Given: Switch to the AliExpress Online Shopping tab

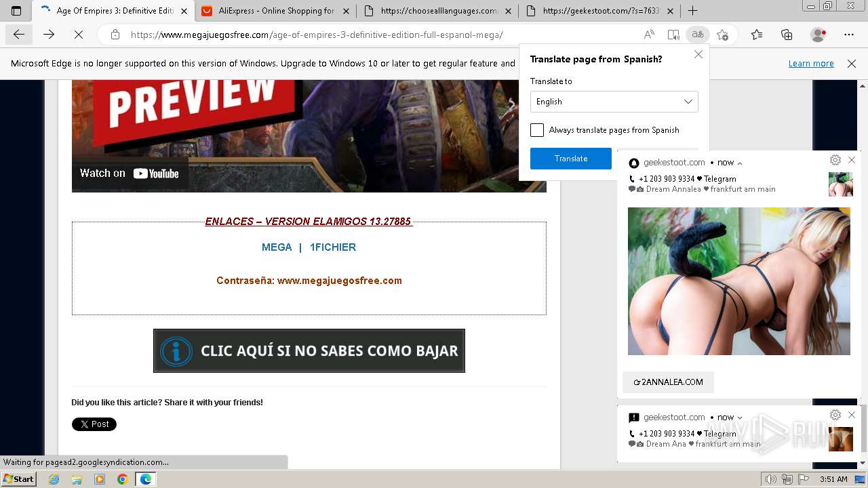Looking at the screenshot, I should (x=276, y=11).
